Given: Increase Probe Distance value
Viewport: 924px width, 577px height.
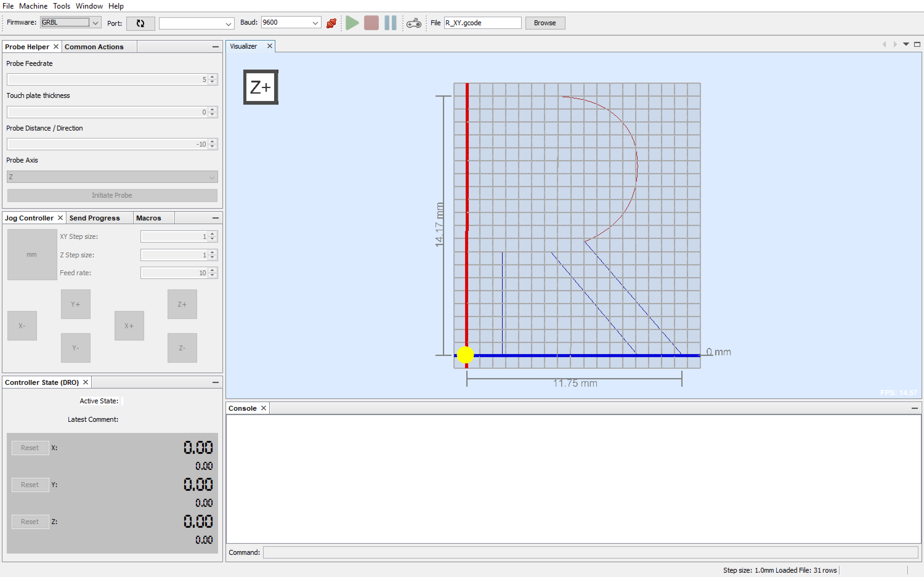Looking at the screenshot, I should point(213,141).
